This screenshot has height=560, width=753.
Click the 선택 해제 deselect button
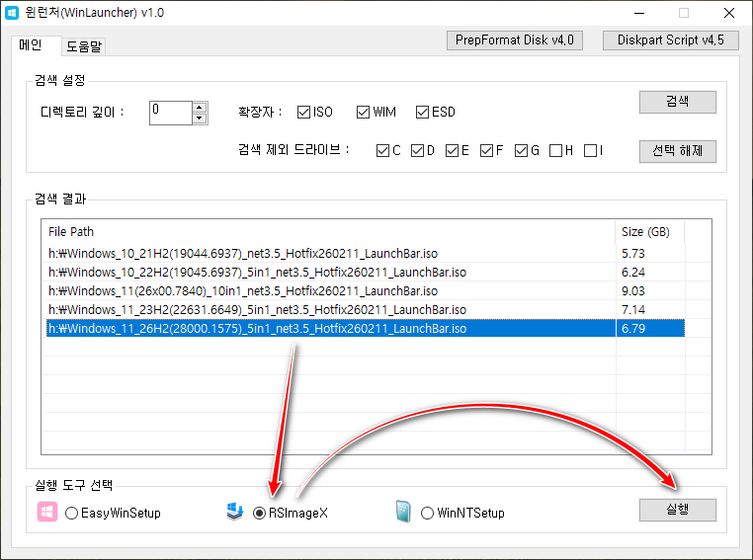coord(677,151)
